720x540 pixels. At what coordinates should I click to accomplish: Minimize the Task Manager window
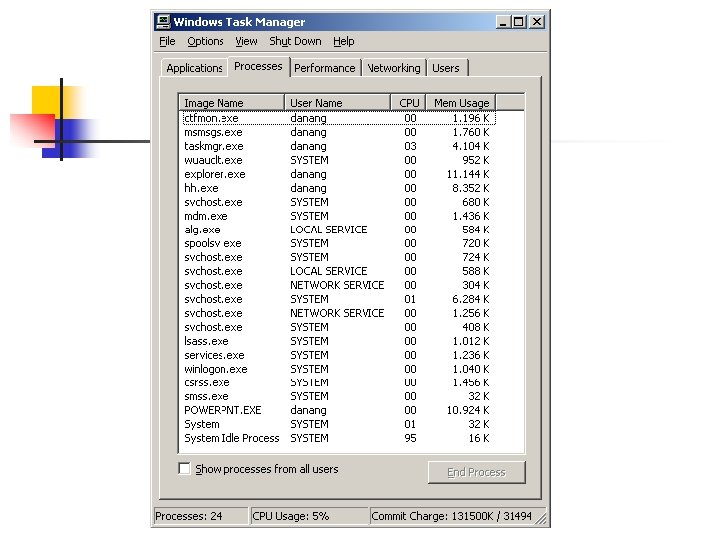tap(503, 22)
